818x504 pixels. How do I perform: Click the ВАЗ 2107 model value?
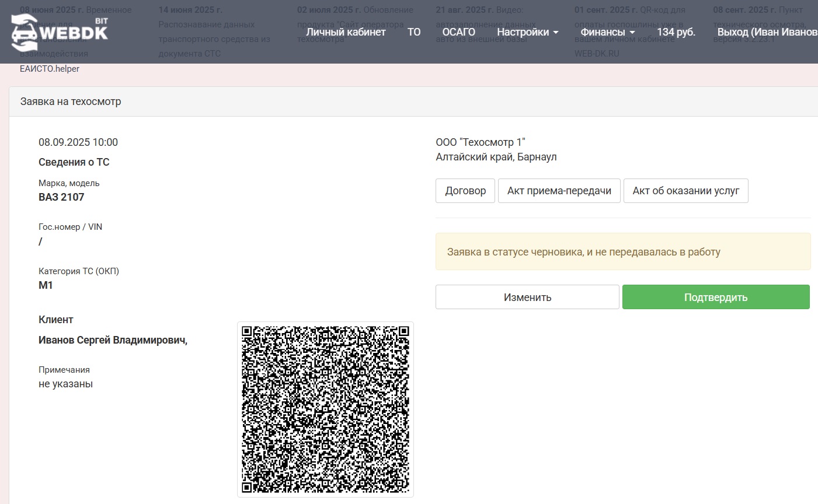click(61, 197)
